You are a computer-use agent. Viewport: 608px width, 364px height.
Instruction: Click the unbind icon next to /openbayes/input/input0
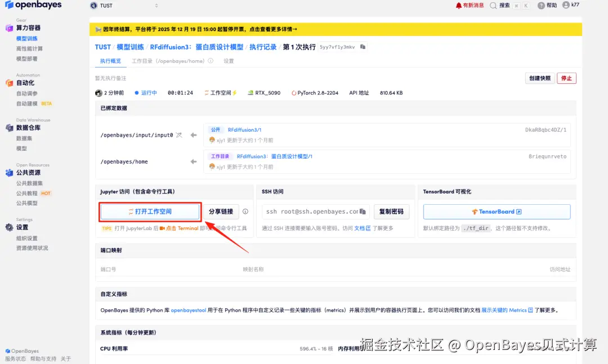[x=179, y=135]
